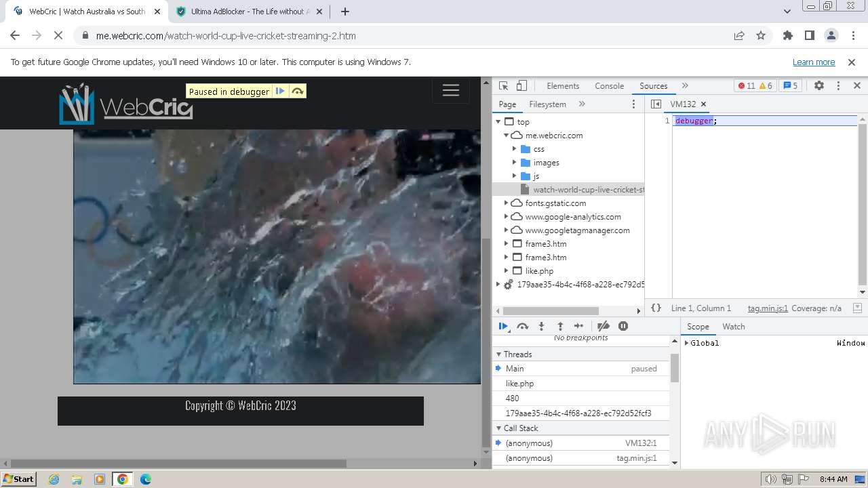Screen dimensions: 868x488
Task: Select the 179aae35 worker tree item
Action: (568, 285)
